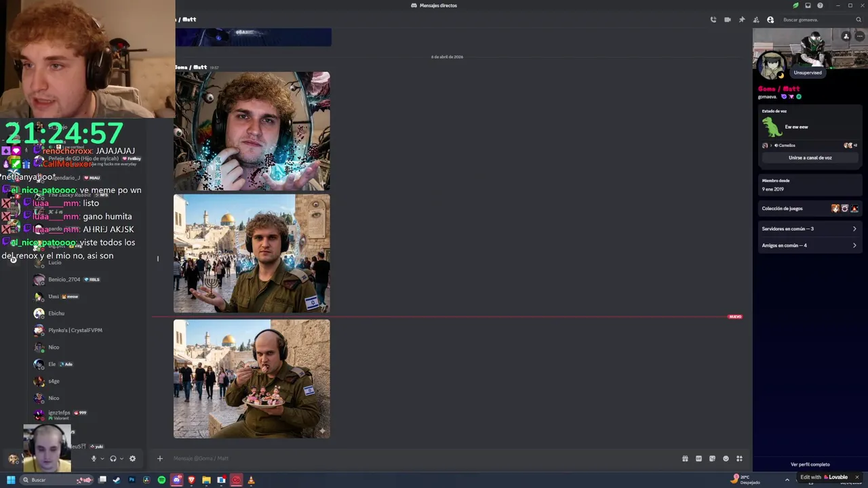Toggle headphone deafen
Screen dimensions: 868x488
click(x=113, y=459)
